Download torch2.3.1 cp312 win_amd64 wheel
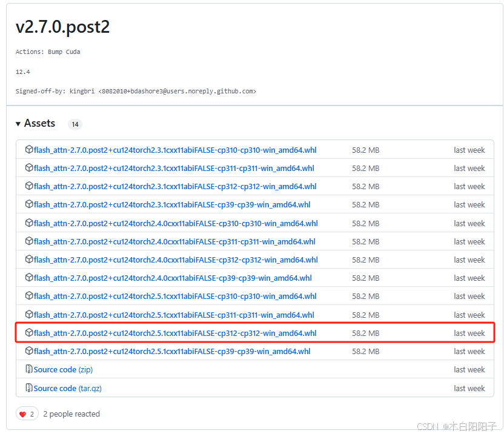Viewport: 504px width, 436px height. pyautogui.click(x=175, y=187)
